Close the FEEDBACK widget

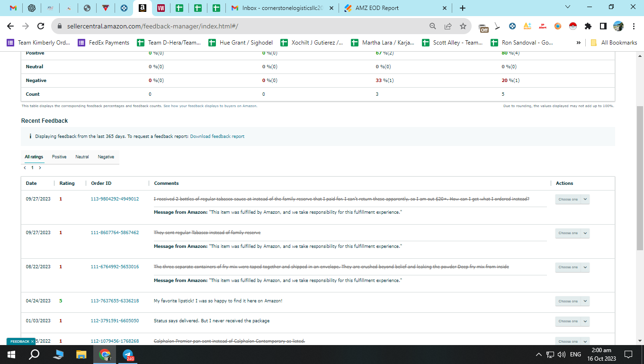33,341
